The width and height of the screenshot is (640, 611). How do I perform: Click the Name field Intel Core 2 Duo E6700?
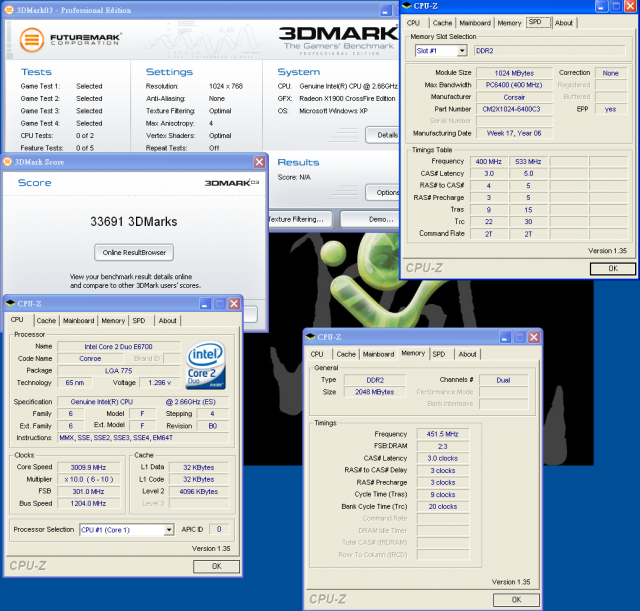(x=118, y=347)
